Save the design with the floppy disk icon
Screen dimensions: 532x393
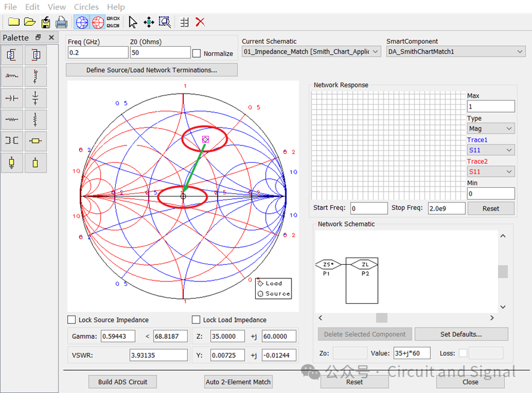click(46, 22)
